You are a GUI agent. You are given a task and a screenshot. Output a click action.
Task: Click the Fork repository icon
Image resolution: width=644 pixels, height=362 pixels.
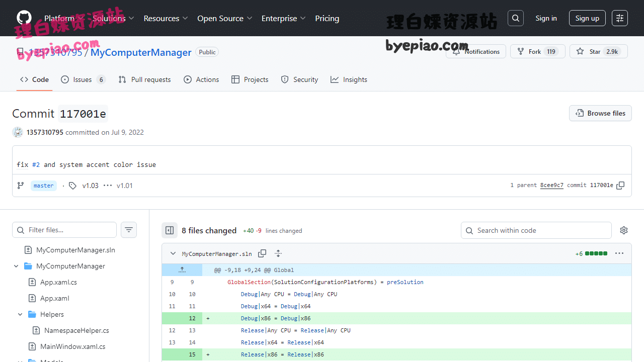(521, 51)
